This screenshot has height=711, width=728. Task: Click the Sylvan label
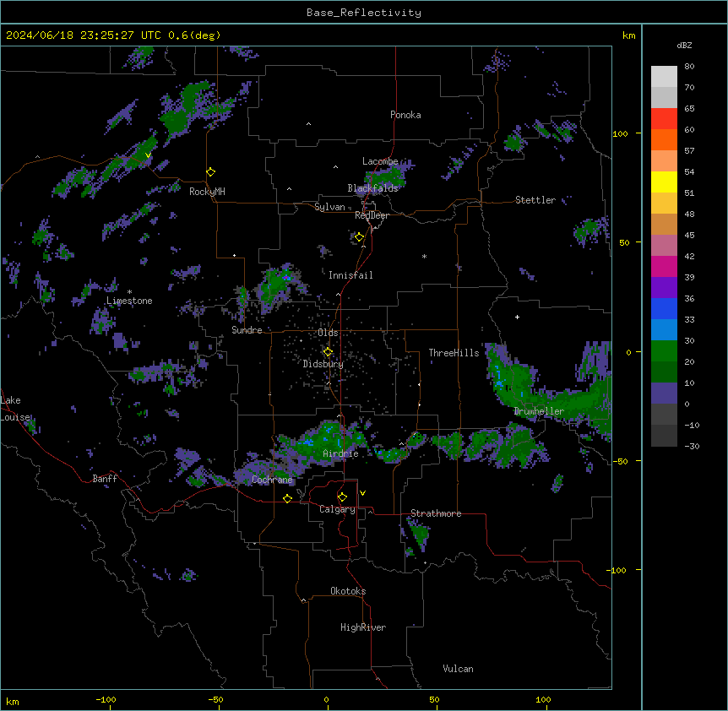click(x=329, y=207)
